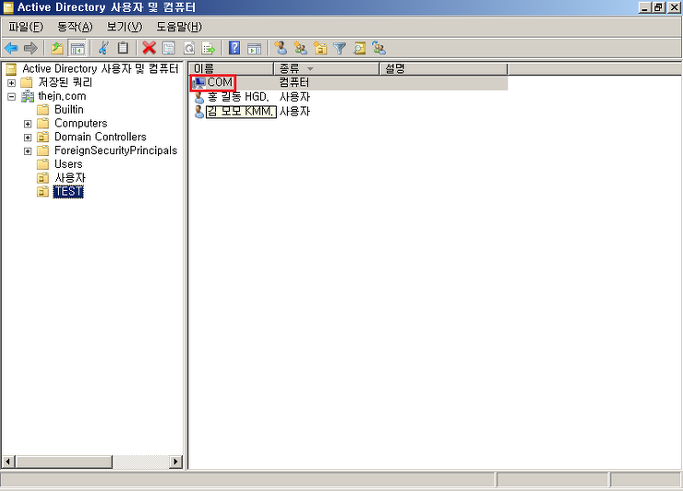Viewport: 683px width, 491px height.
Task: Click the user icon beside 김 모모 KMM
Action: click(199, 112)
